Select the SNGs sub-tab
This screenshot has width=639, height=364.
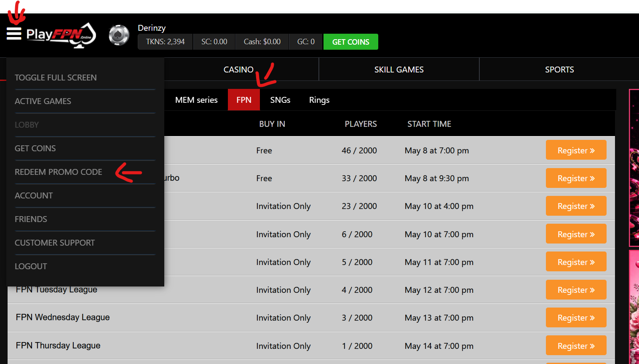pos(280,100)
